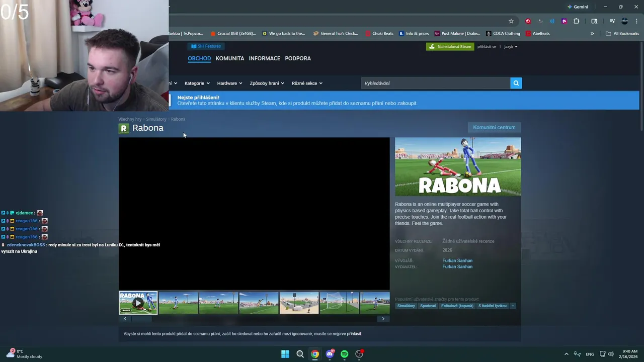Open the OBCHOD store tab
The width and height of the screenshot is (644, 362).
point(199,58)
